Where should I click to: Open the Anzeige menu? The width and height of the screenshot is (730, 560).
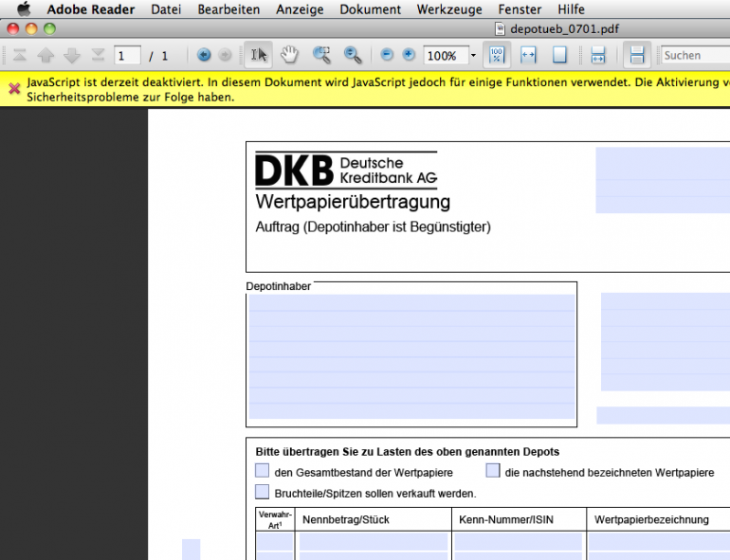[x=300, y=9]
